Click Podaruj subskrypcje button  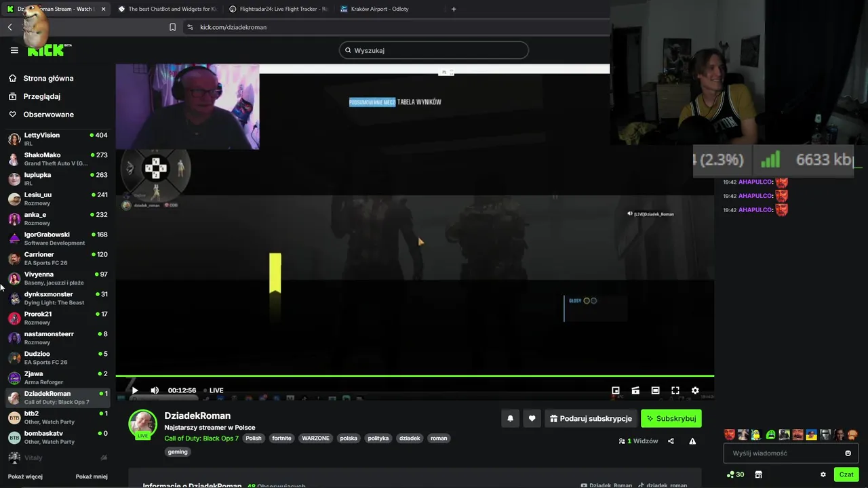[591, 419]
